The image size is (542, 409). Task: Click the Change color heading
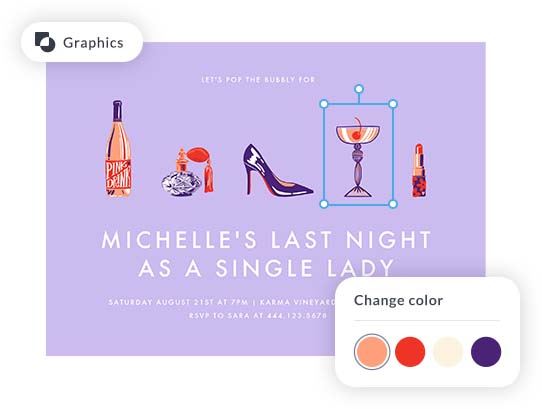[x=398, y=300]
